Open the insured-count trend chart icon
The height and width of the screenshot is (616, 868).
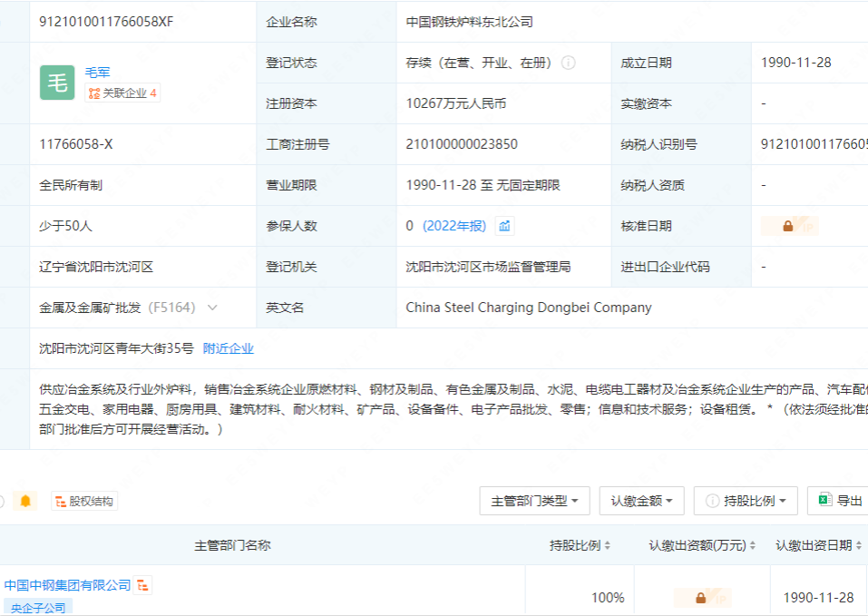[505, 226]
